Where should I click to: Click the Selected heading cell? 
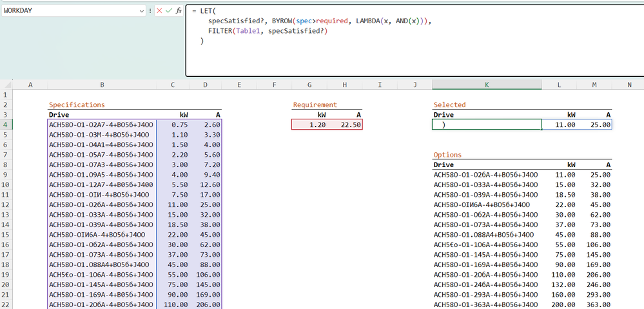point(487,105)
